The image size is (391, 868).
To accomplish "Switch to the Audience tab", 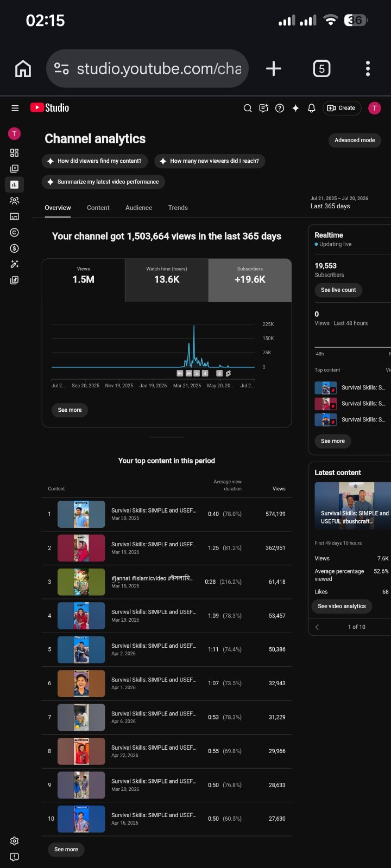I will (x=139, y=208).
